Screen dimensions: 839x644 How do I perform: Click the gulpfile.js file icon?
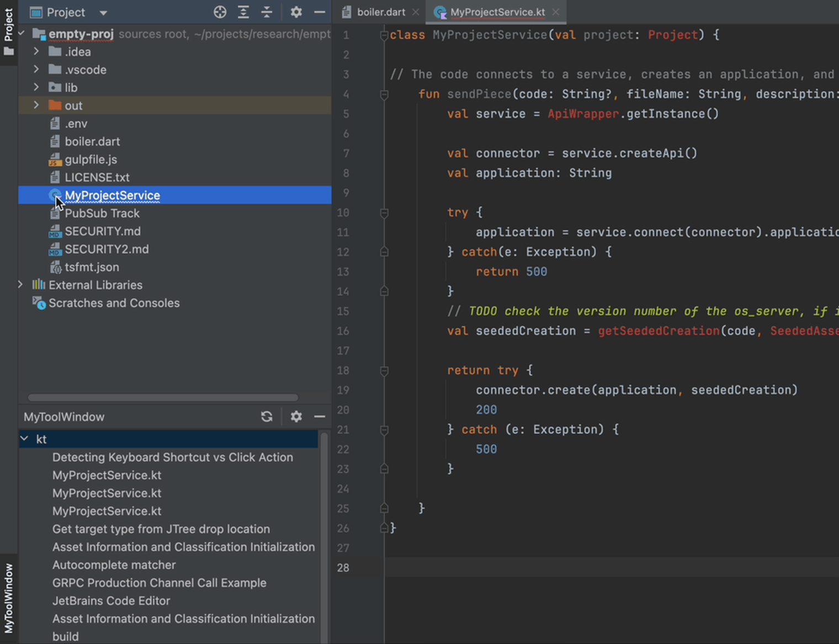[x=55, y=159]
